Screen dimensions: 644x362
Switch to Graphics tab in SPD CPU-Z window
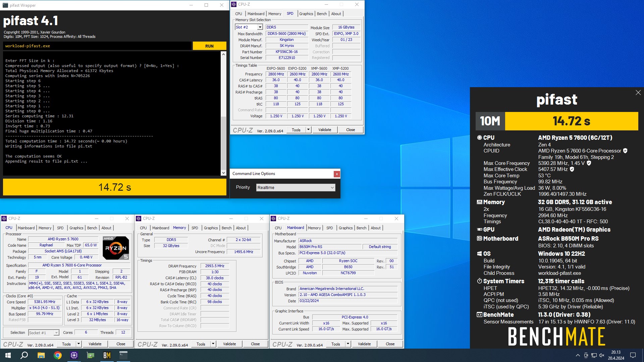pos(306,14)
